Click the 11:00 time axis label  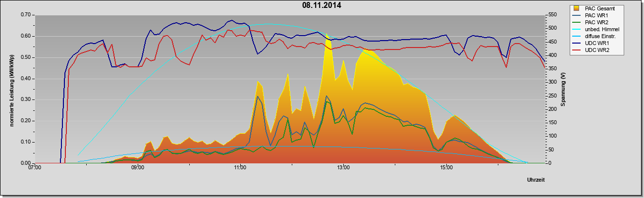(240, 168)
